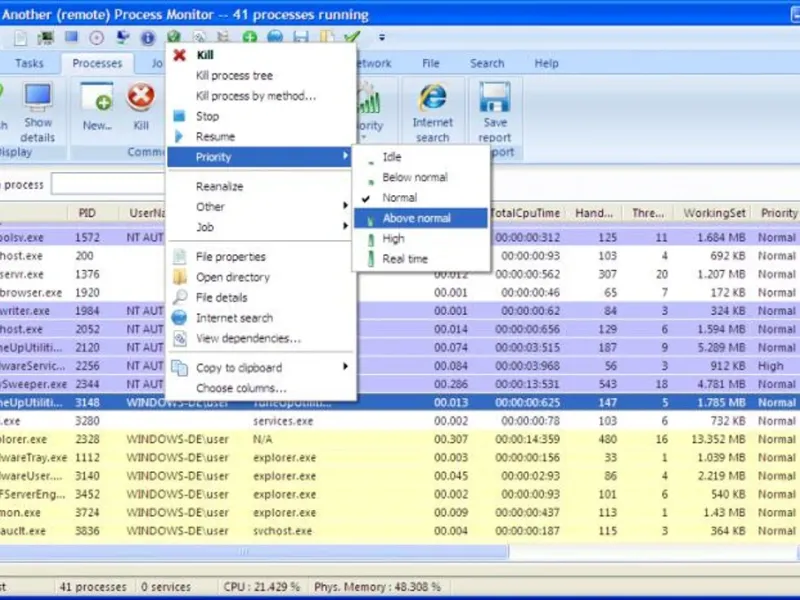Click the blue square icon in quick toolbar
The image size is (800, 600).
[x=71, y=37]
